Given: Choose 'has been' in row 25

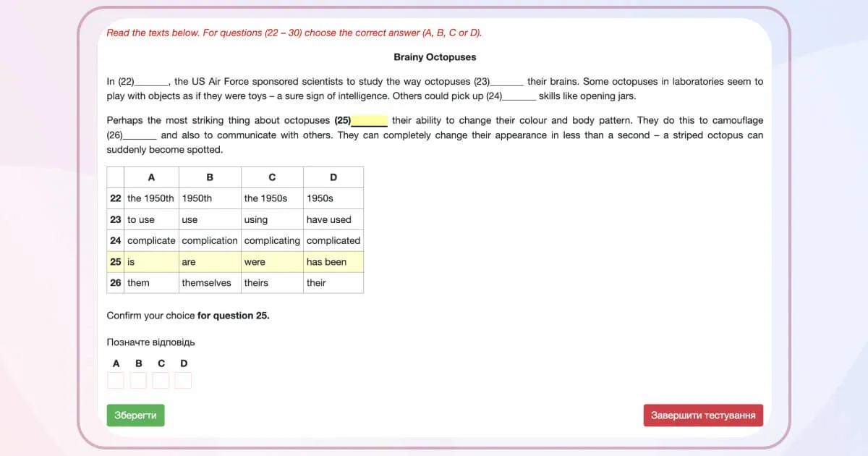Looking at the screenshot, I should click(x=326, y=262).
